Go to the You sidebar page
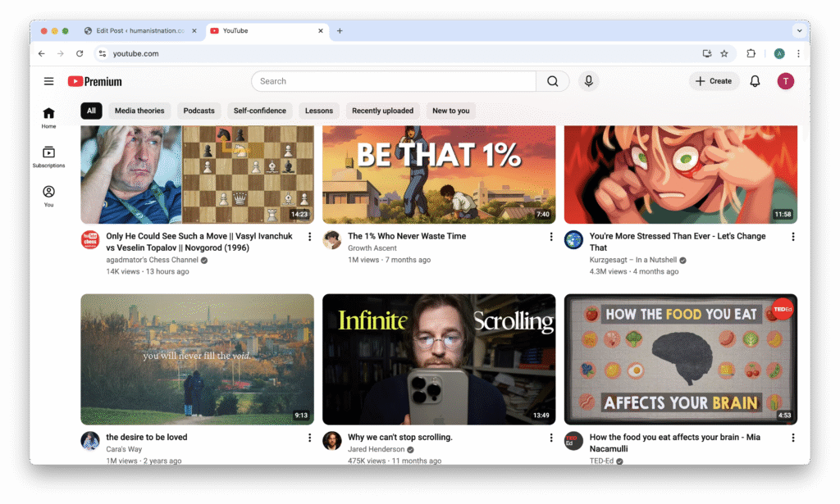The width and height of the screenshot is (840, 504). point(48,196)
